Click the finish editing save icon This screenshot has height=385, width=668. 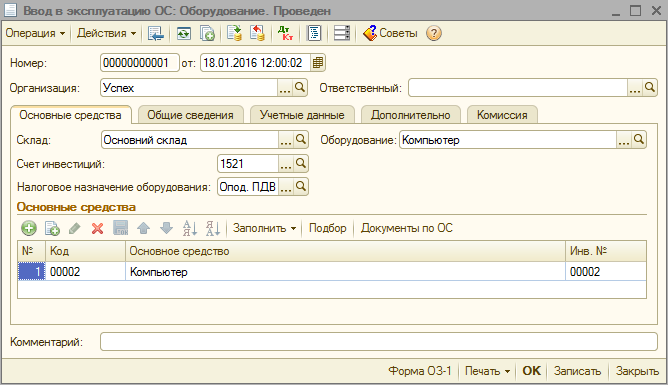[121, 228]
